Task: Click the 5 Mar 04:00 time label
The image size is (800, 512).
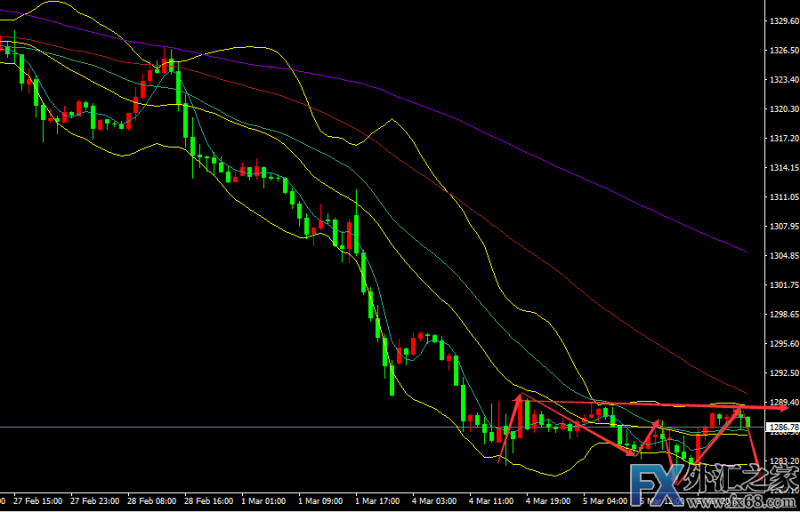Action: point(606,501)
